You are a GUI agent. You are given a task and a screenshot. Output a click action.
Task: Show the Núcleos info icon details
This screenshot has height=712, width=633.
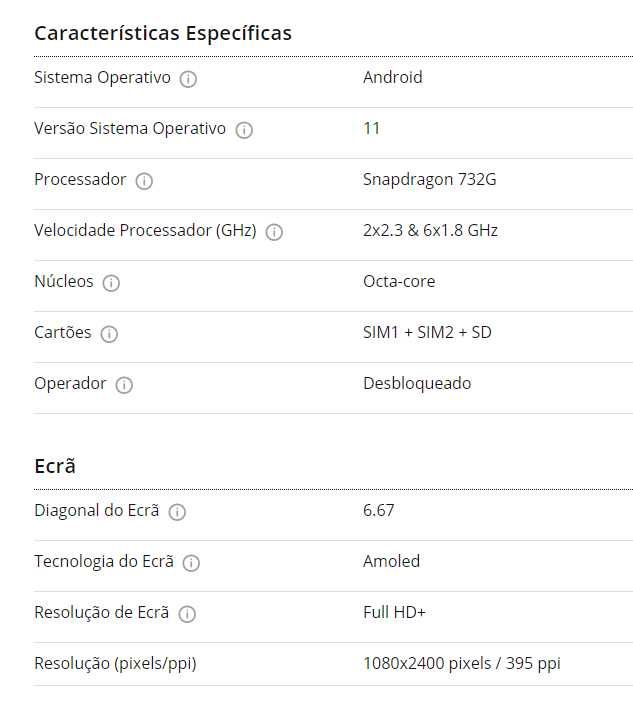[x=111, y=283]
